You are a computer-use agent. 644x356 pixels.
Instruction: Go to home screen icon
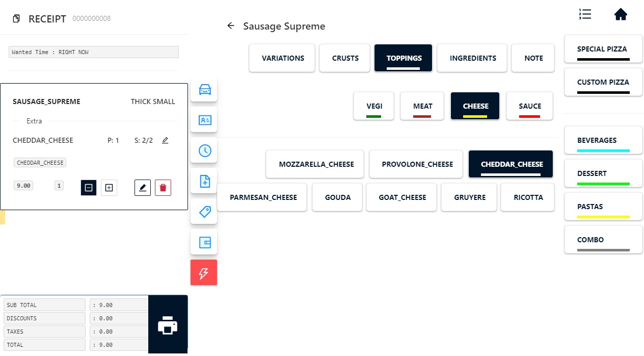[620, 15]
